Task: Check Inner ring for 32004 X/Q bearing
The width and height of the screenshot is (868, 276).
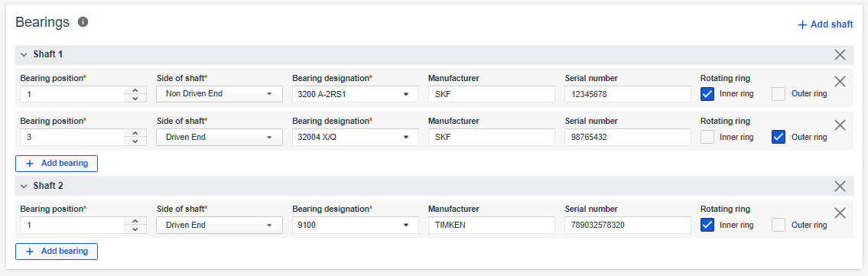Action: click(707, 137)
